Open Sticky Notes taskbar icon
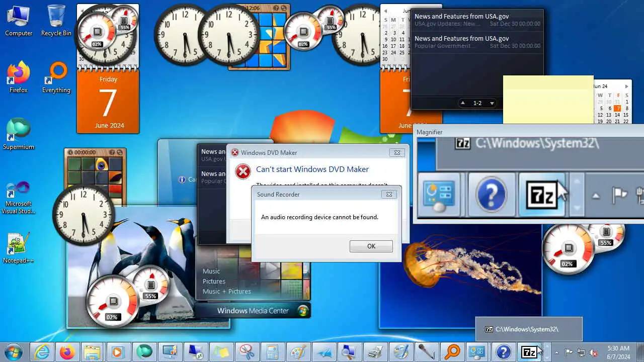Image resolution: width=644 pixels, height=362 pixels. click(221, 352)
